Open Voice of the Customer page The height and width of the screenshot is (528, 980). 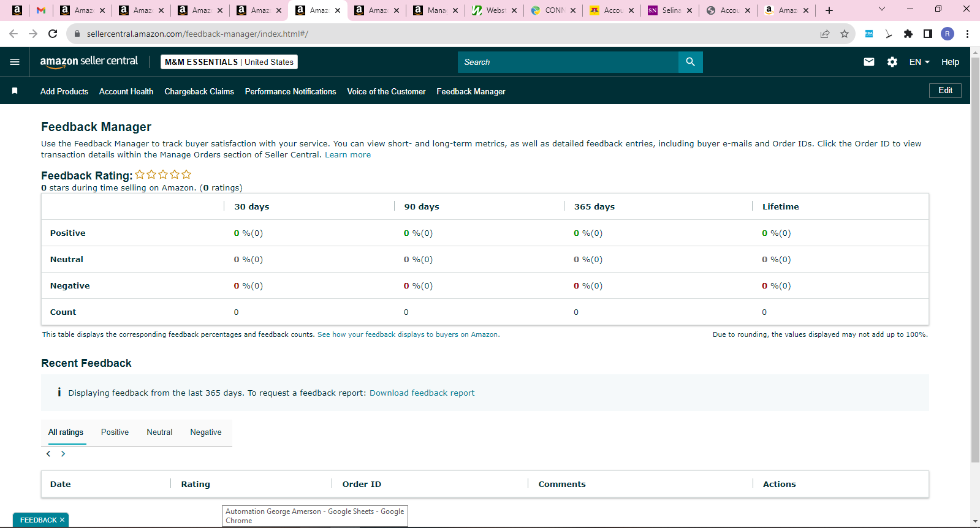click(386, 91)
